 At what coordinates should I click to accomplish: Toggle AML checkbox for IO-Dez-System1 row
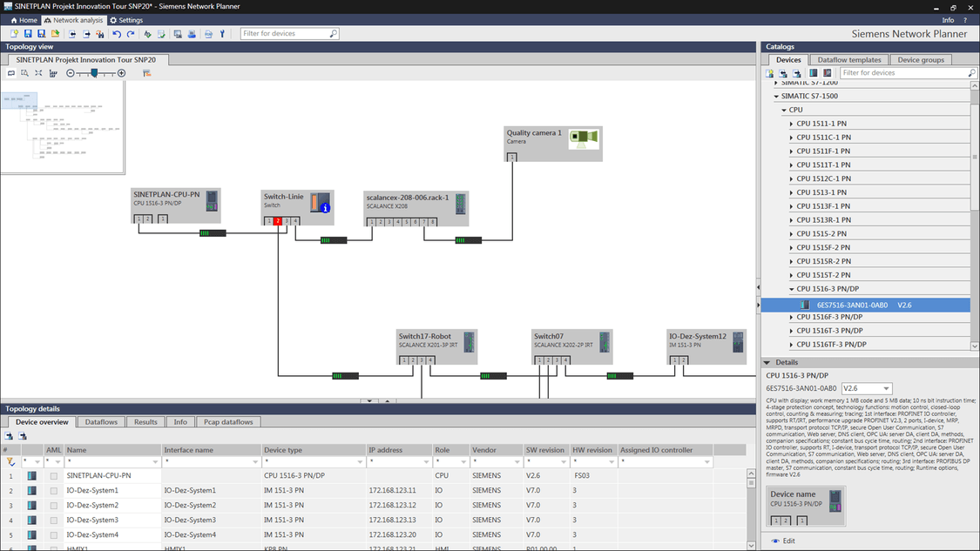coord(54,491)
